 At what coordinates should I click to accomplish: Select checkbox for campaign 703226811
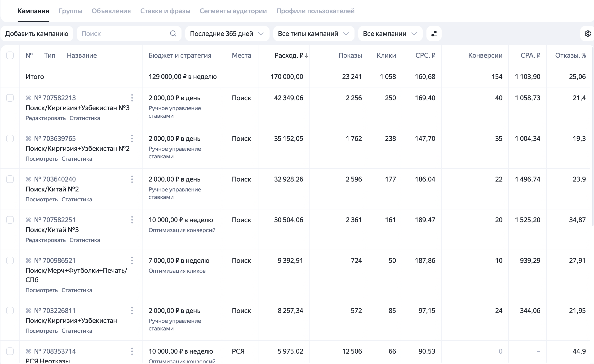(10, 311)
